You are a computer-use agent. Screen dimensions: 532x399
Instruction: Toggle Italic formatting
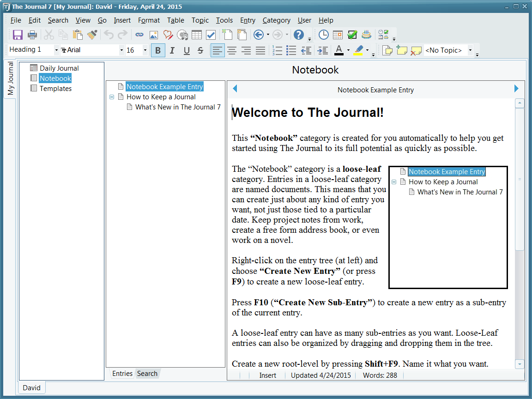point(172,50)
